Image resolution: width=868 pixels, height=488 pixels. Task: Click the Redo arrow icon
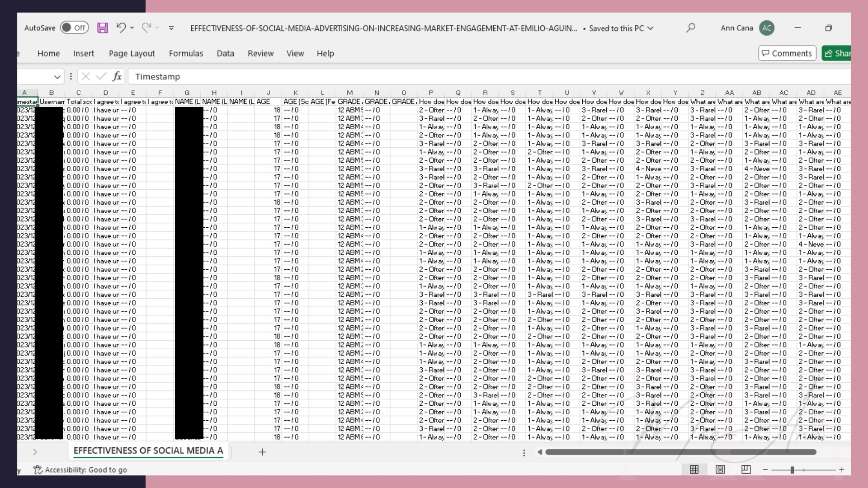coord(146,28)
